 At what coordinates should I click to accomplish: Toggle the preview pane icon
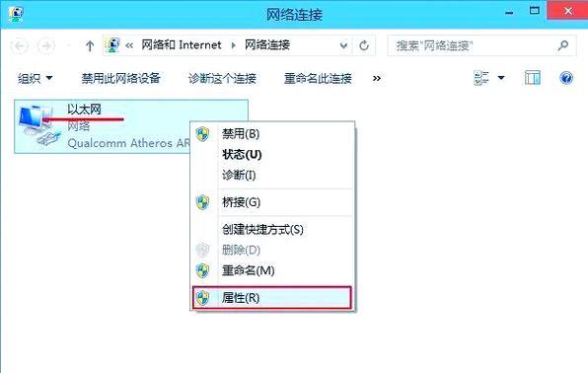(x=532, y=78)
